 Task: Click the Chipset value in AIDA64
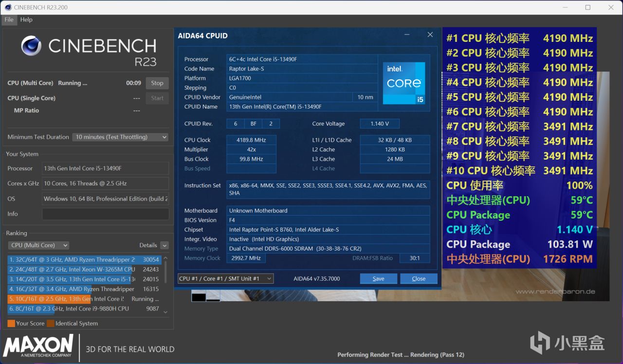click(328, 230)
